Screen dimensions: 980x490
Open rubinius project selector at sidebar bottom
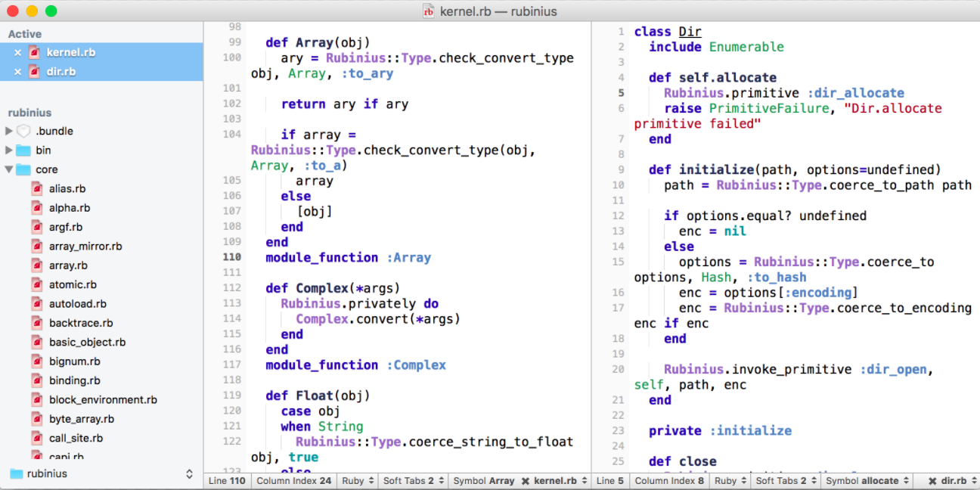pos(101,474)
